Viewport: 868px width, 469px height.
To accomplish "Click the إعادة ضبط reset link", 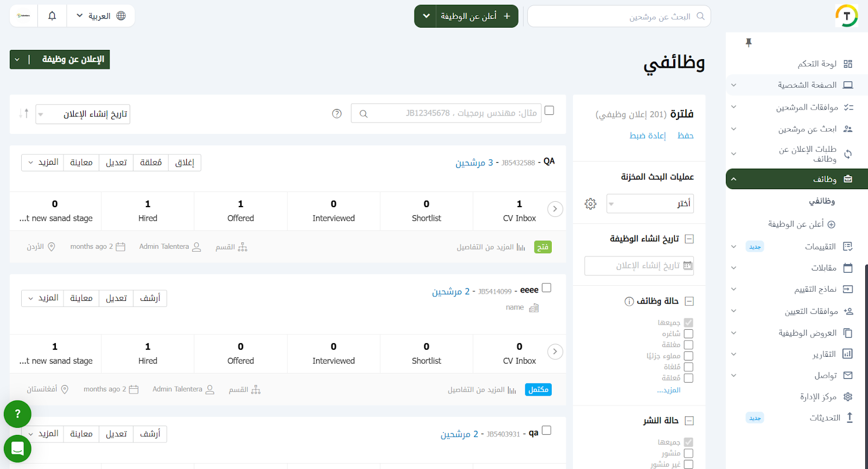I will point(647,136).
